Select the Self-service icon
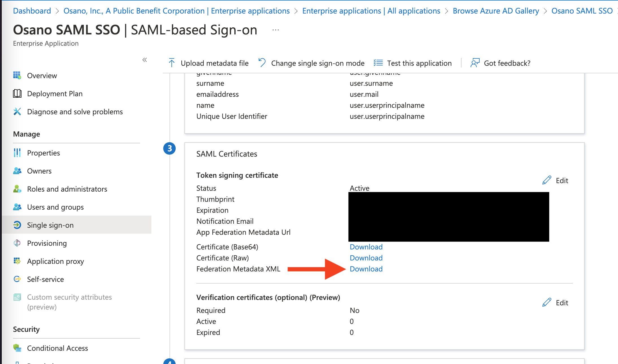The image size is (618, 364). pos(17,279)
